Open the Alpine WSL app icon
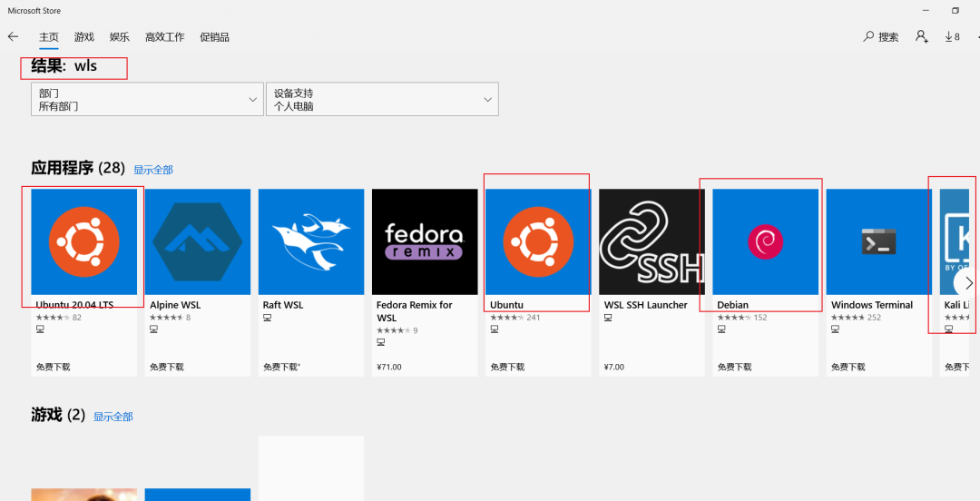Screen dimensions: 980x501 pos(198,241)
